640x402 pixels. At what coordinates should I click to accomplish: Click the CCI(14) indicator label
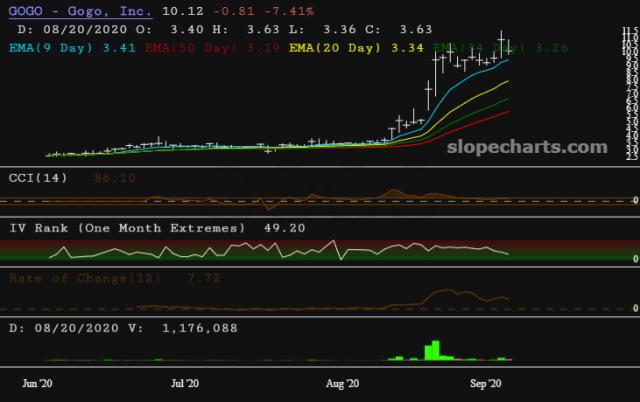38,178
